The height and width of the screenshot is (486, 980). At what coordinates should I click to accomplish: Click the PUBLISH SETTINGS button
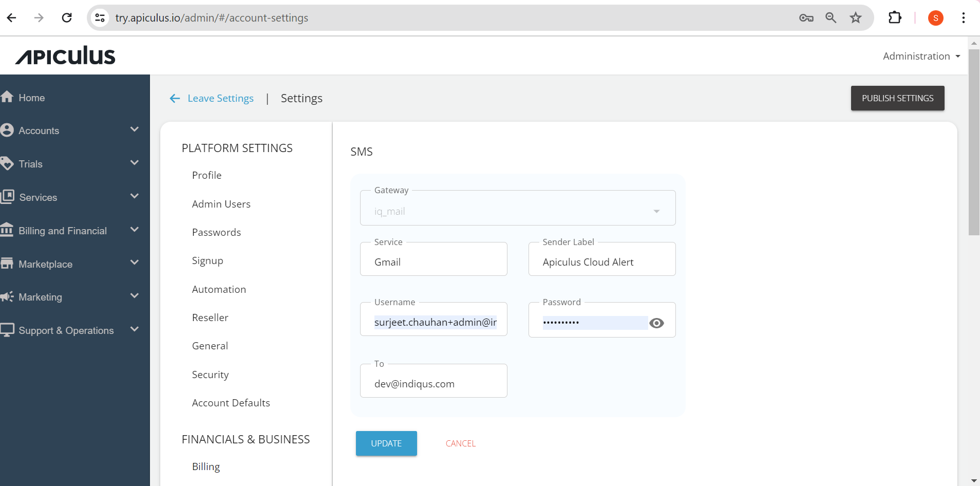click(897, 98)
